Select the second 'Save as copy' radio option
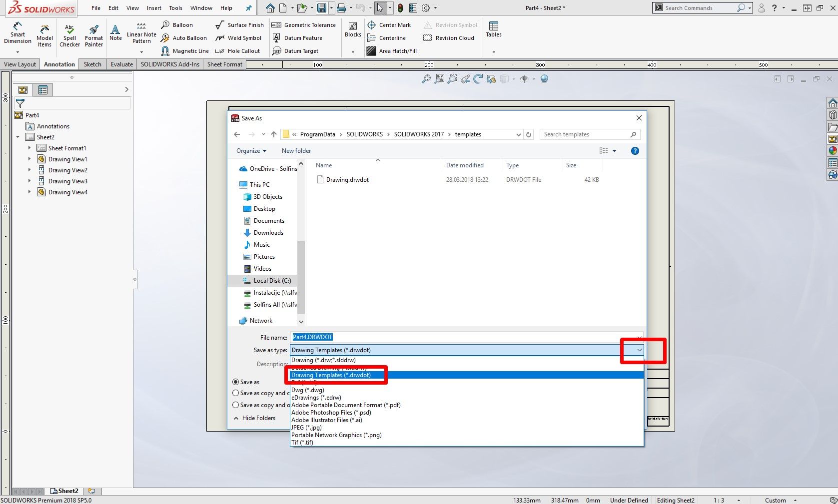 click(x=236, y=393)
